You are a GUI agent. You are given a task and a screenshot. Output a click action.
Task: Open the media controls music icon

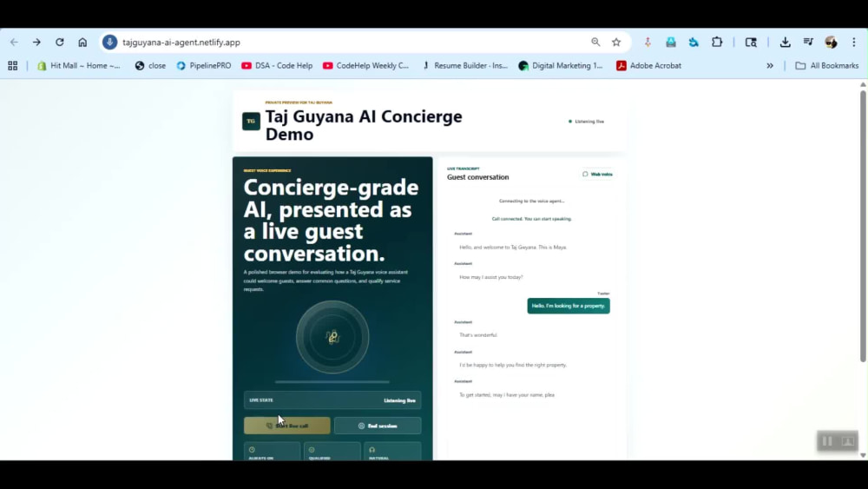pos(808,42)
